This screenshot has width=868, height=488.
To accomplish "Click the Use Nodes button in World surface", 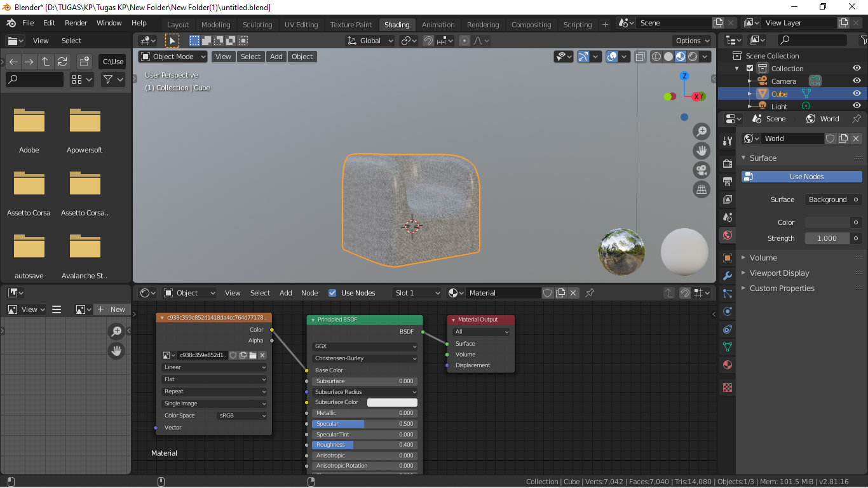I will (x=801, y=176).
